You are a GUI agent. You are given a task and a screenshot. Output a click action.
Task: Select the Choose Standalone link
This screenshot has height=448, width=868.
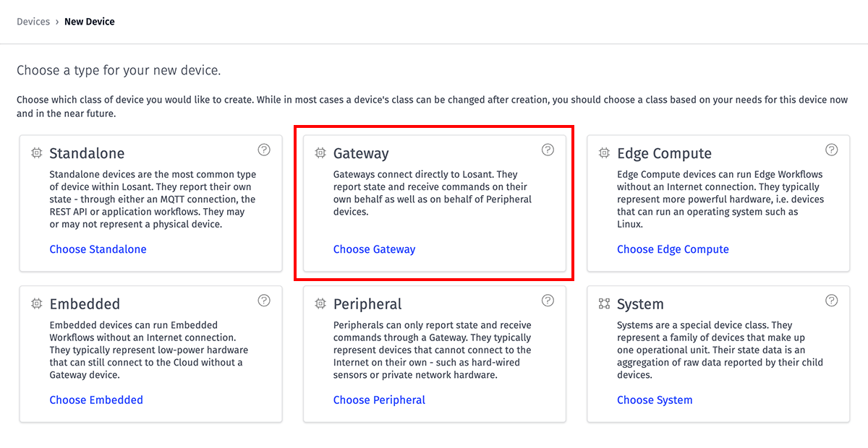(x=98, y=249)
